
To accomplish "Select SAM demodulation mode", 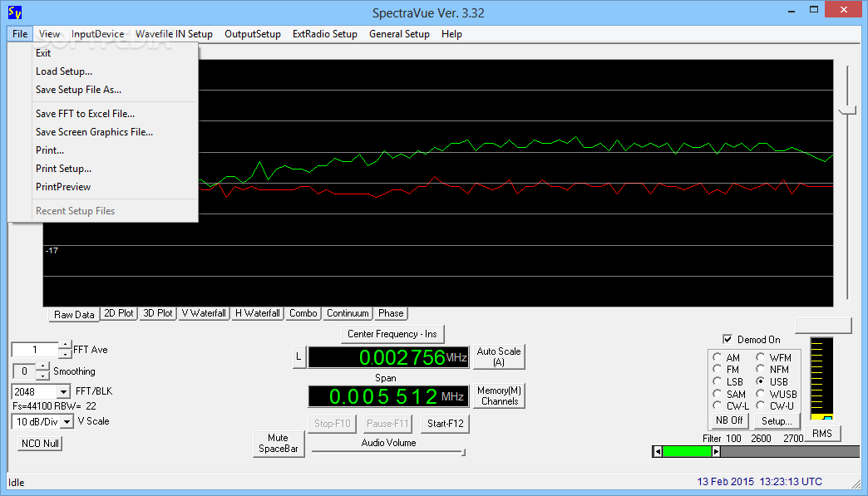I will pos(718,394).
